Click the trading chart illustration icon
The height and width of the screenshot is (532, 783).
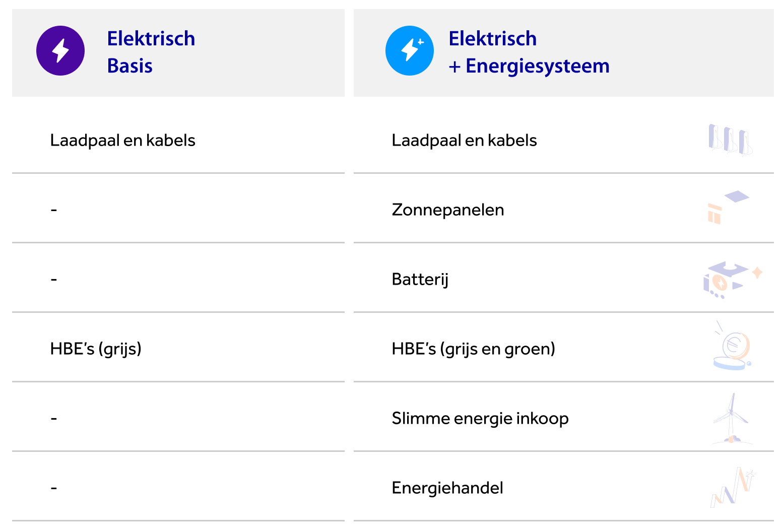click(x=733, y=487)
